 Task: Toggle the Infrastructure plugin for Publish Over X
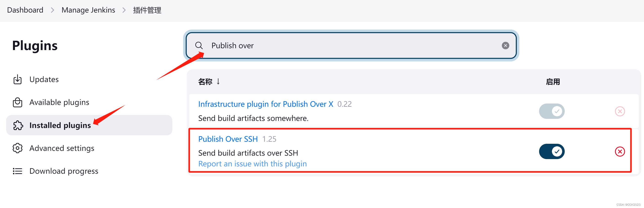[551, 111]
